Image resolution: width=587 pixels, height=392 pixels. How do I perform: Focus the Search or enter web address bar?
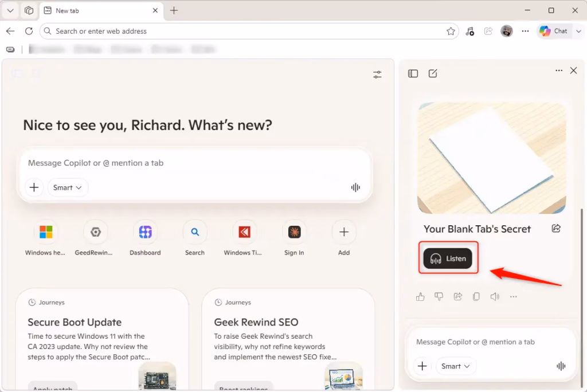(x=249, y=31)
